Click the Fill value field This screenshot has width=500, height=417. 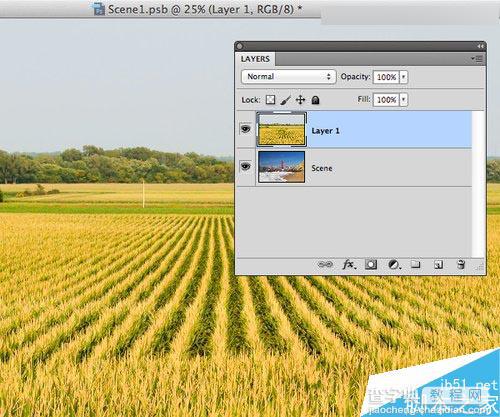tap(386, 100)
